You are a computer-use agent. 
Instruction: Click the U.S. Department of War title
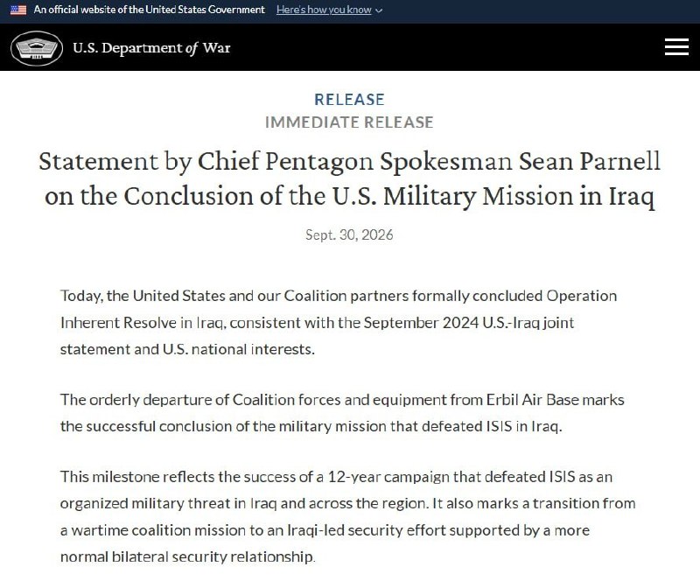pyautogui.click(x=151, y=48)
